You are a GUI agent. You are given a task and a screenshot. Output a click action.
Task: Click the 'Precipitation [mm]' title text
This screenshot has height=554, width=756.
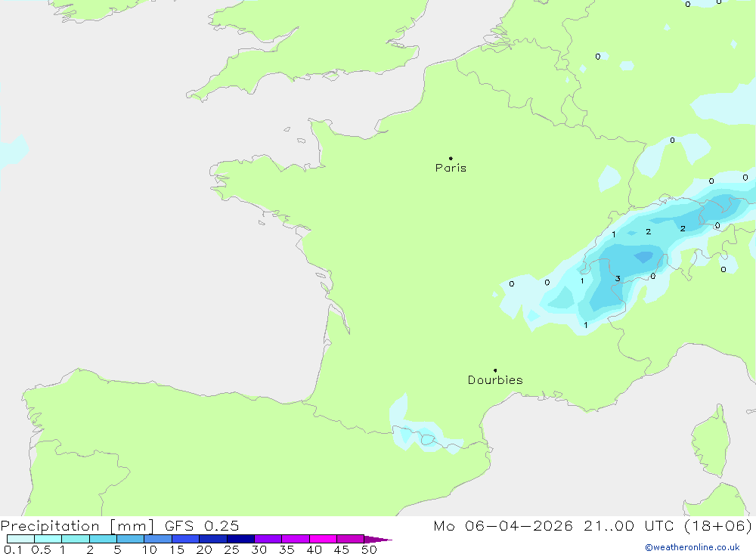77,526
